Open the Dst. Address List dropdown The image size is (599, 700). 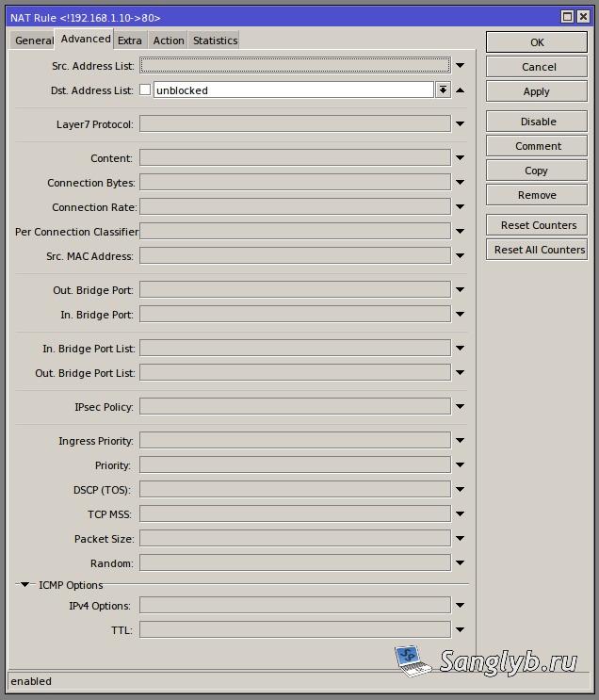[x=443, y=90]
